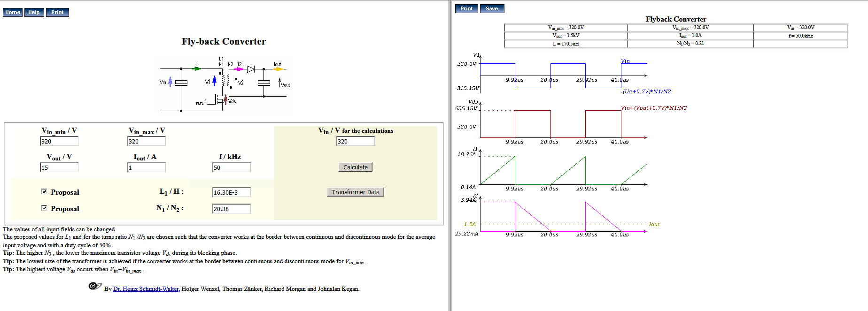Click the yellow Iout arrow in circuit
This screenshot has width=868, height=311.
(x=278, y=69)
